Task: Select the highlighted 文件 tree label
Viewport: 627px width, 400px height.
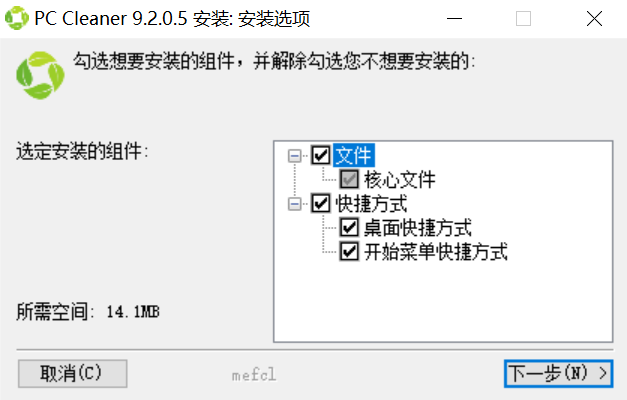Action: 353,155
